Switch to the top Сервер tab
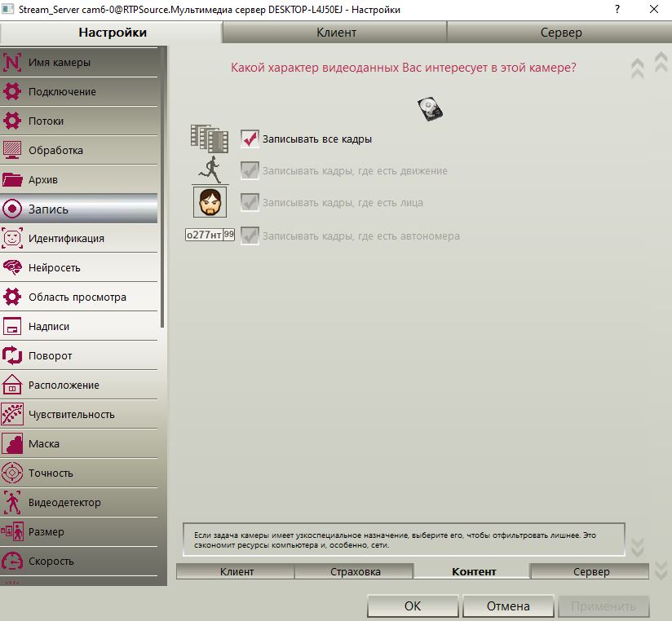This screenshot has height=621, width=672. 560,33
